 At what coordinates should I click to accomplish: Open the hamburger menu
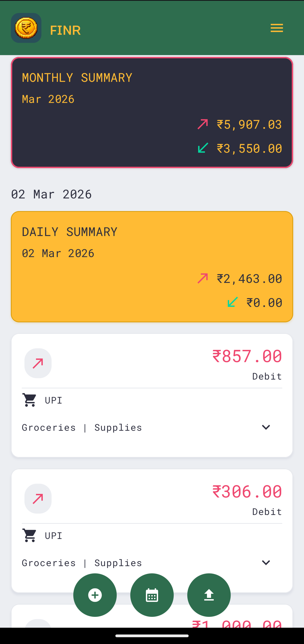277,28
